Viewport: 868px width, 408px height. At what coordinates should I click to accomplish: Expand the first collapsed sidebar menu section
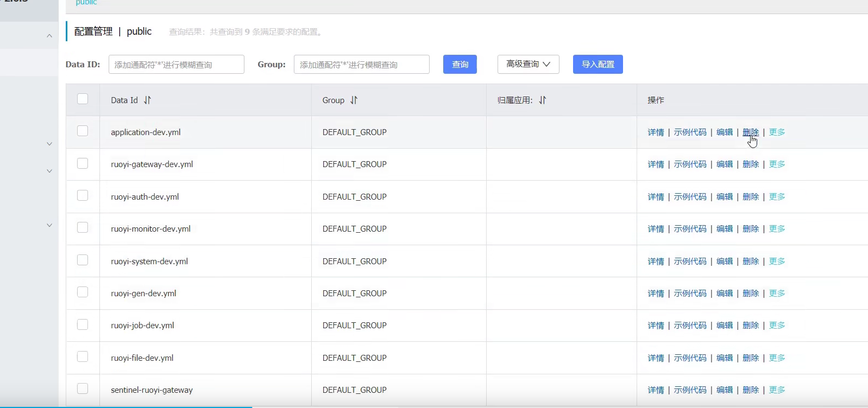pyautogui.click(x=49, y=144)
